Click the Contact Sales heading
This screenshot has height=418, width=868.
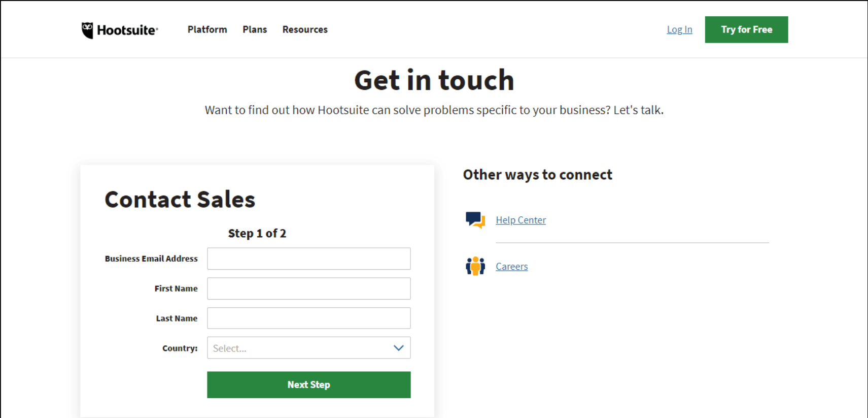coord(180,199)
